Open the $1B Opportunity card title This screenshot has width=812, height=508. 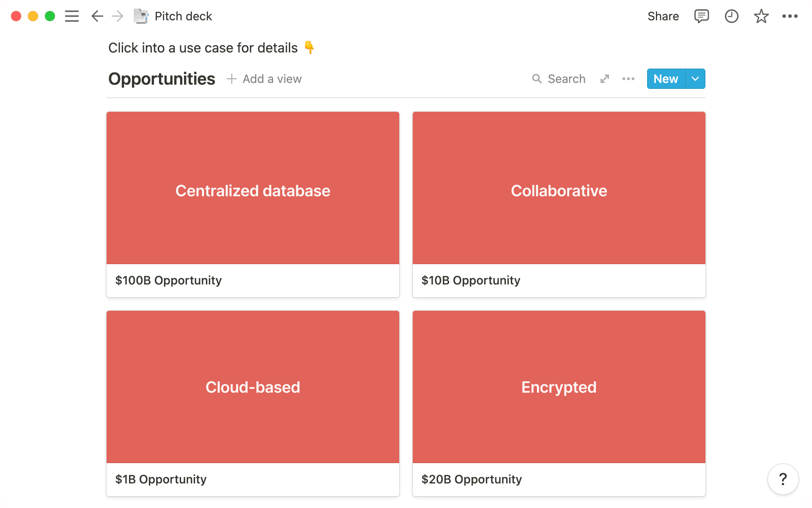pyautogui.click(x=161, y=479)
